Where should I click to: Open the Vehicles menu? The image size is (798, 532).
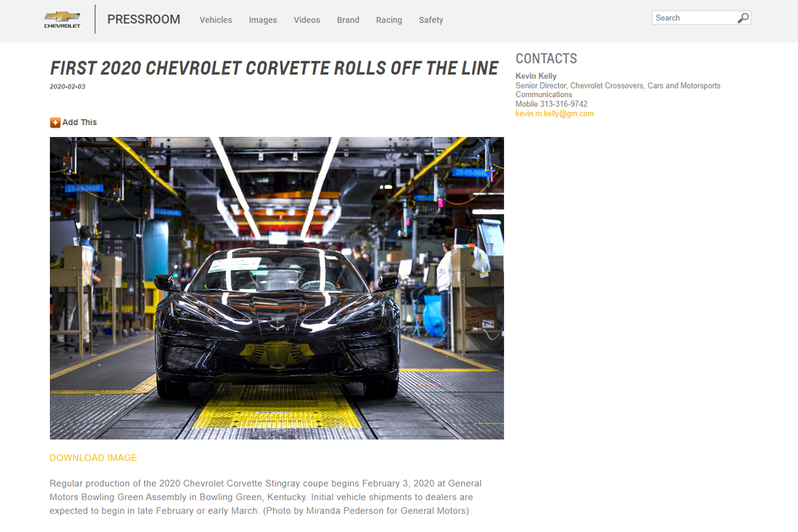point(215,20)
